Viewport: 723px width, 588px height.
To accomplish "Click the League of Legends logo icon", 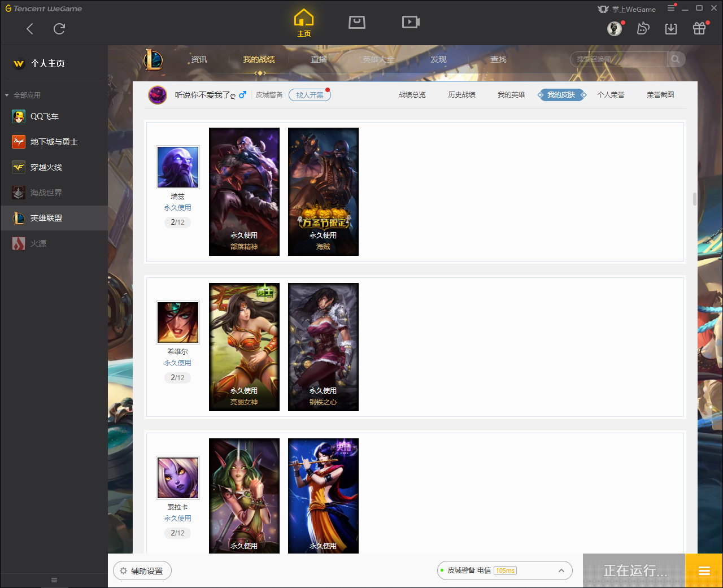I will [x=153, y=59].
